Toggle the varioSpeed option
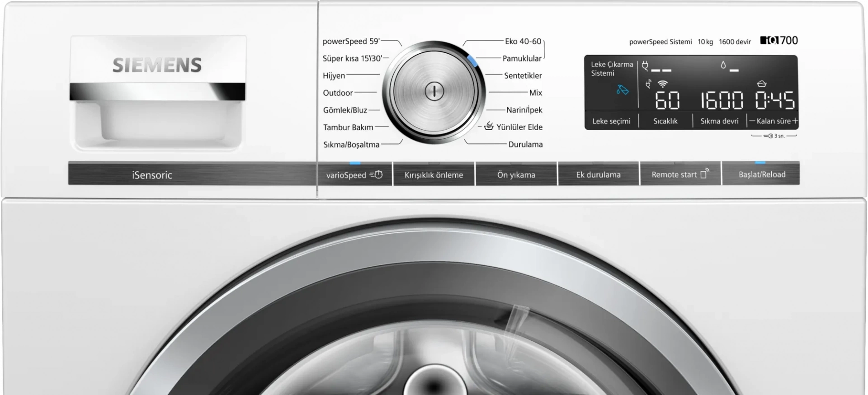 (x=355, y=174)
